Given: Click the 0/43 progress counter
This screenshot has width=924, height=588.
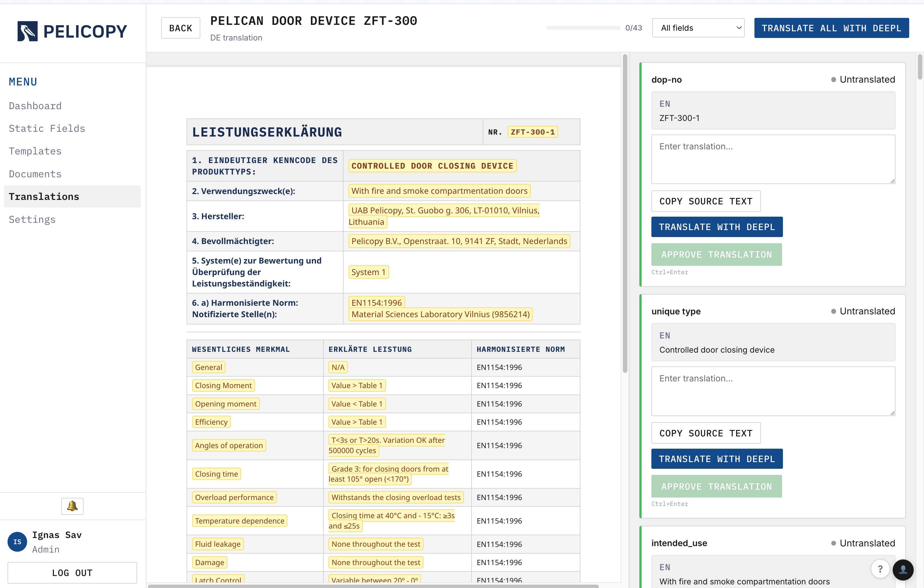Looking at the screenshot, I should (x=634, y=28).
